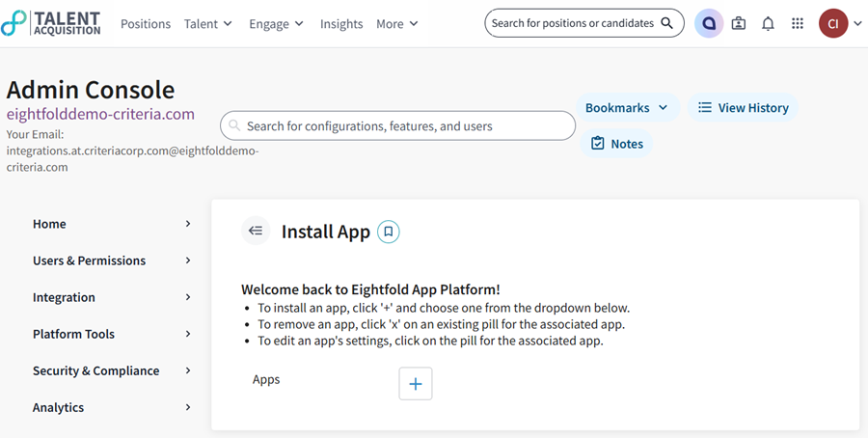
Task: Open the Notes button
Action: 616,144
